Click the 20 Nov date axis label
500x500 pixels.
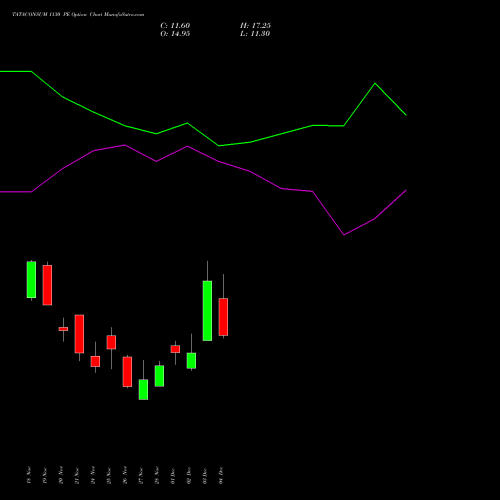click(x=61, y=475)
